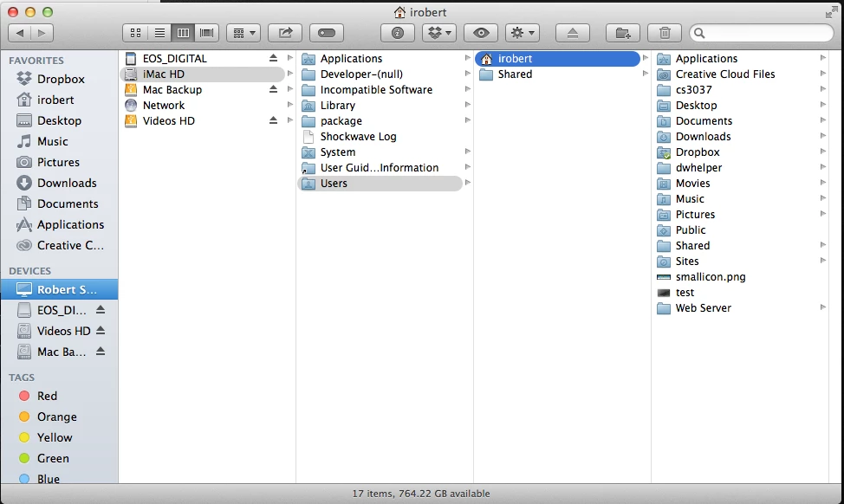Viewport: 844px width, 504px height.
Task: Open the item arrangement dropdown
Action: pyautogui.click(x=243, y=34)
